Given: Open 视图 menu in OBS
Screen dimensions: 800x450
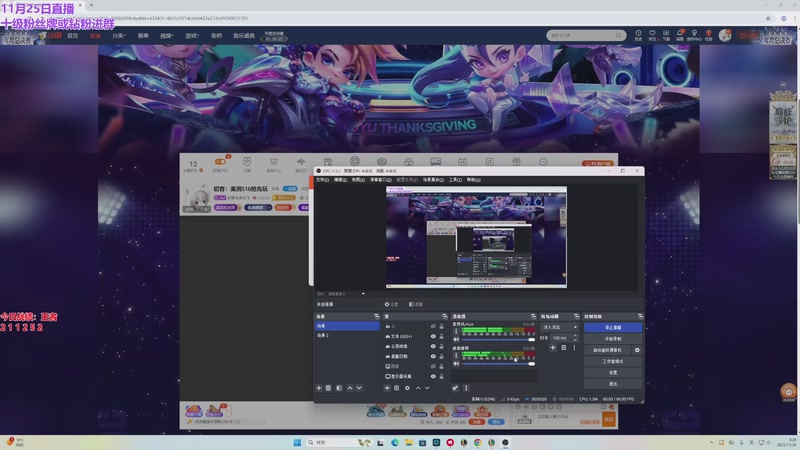Looking at the screenshot, I should (x=358, y=180).
